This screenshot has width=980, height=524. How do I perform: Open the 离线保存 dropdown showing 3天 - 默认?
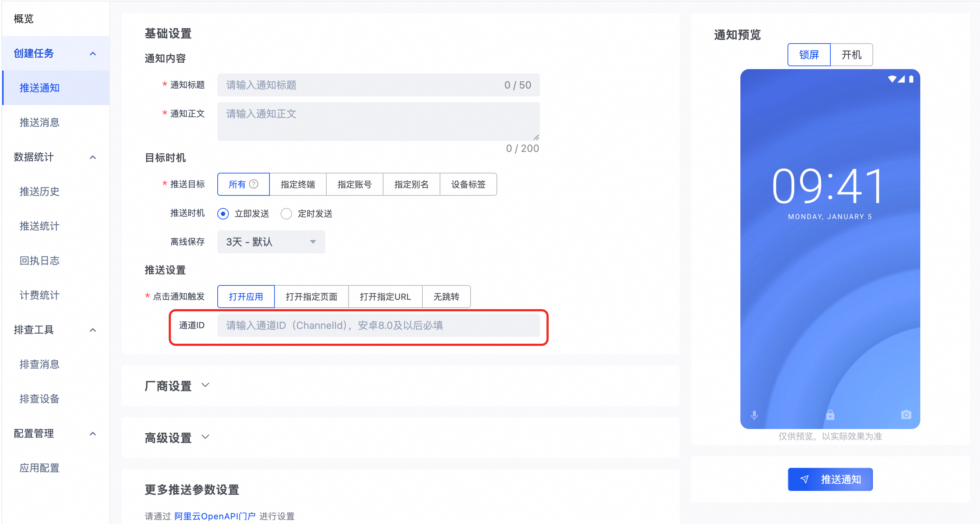click(271, 241)
